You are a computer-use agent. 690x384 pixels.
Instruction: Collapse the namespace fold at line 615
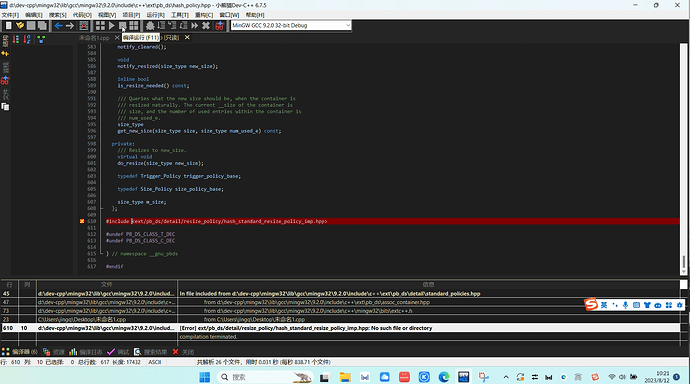(x=102, y=254)
